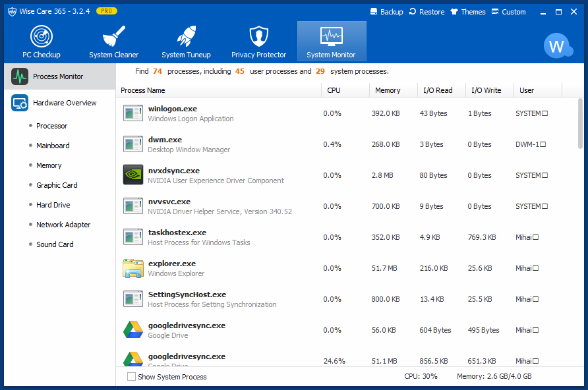This screenshot has height=390, width=588.
Task: Click the 769.3 KB I/O write value
Action: coord(482,238)
